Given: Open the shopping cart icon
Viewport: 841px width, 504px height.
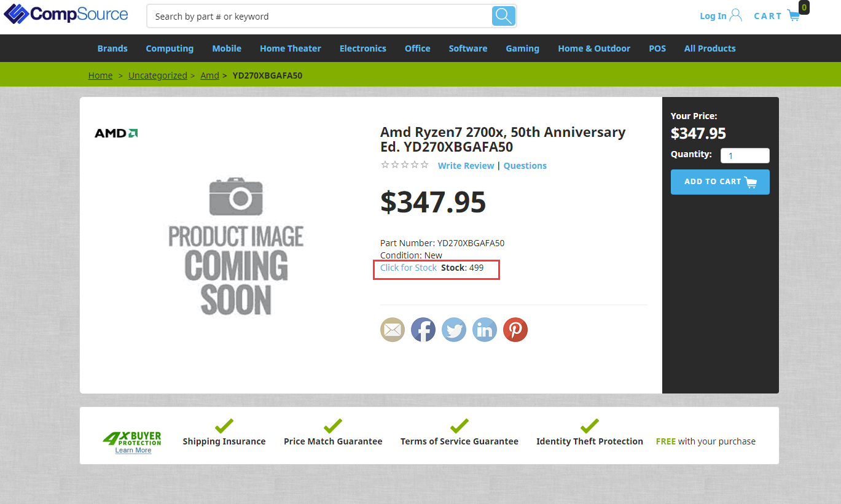Looking at the screenshot, I should click(x=794, y=16).
